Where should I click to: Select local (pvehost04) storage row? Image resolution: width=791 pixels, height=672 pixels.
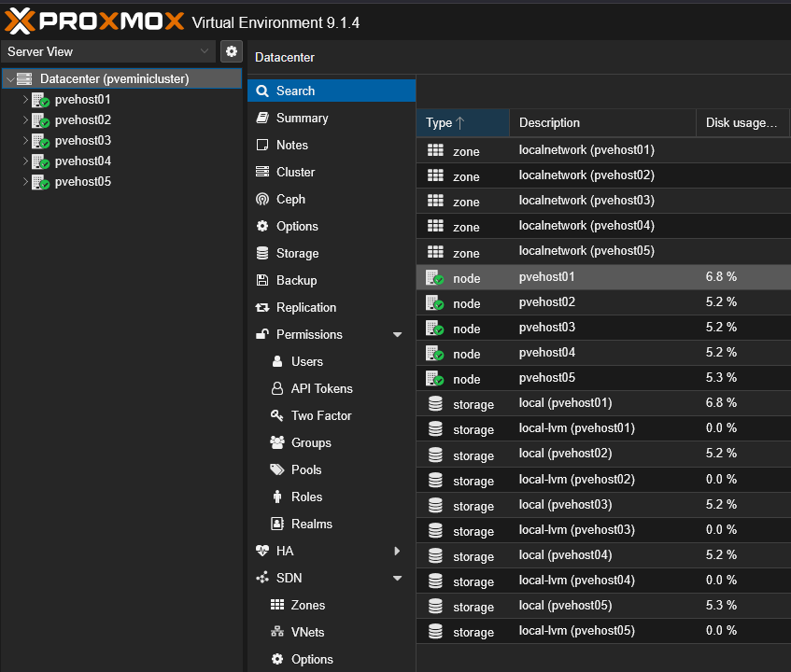(603, 555)
